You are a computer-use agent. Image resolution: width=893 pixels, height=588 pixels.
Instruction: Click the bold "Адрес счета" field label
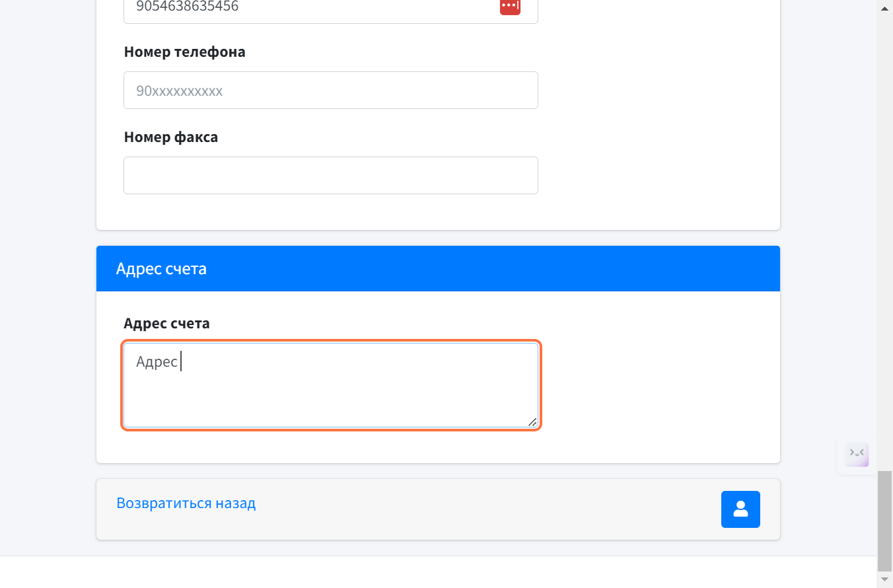click(x=166, y=324)
